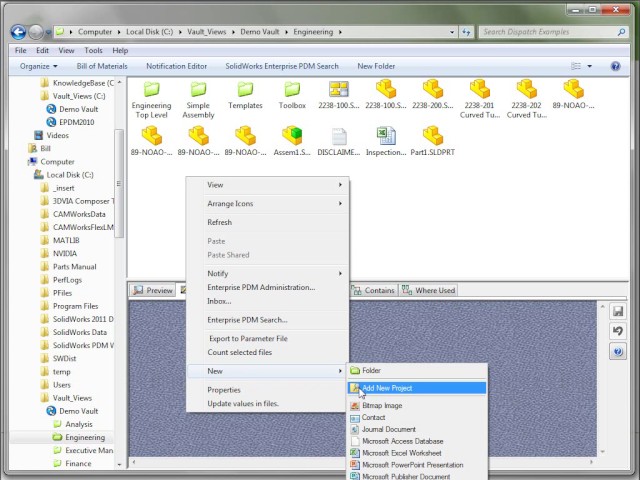640x480 pixels.
Task: Select the Templates folder icon
Action: [x=245, y=95]
